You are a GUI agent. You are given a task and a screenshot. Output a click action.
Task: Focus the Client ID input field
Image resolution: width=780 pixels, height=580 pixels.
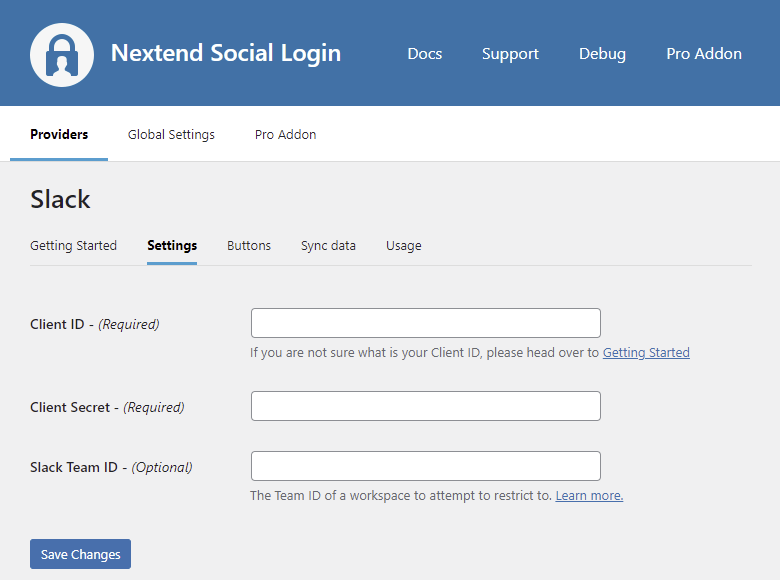(x=425, y=323)
